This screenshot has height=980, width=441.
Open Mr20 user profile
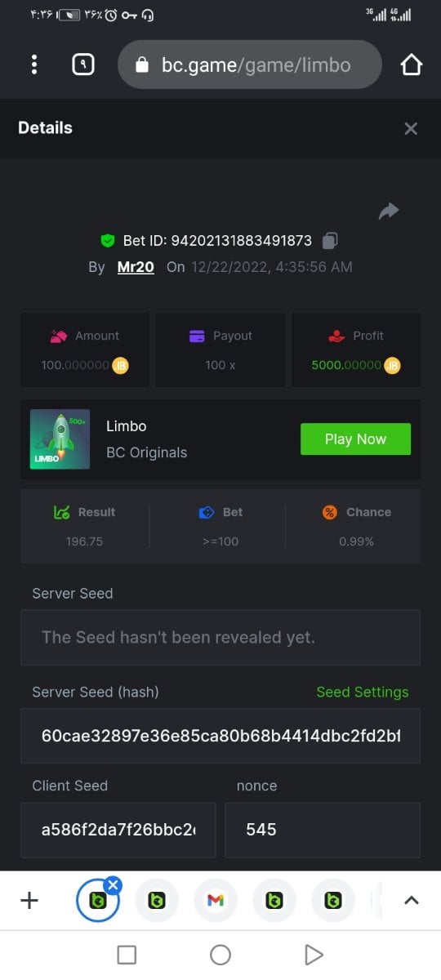point(136,266)
